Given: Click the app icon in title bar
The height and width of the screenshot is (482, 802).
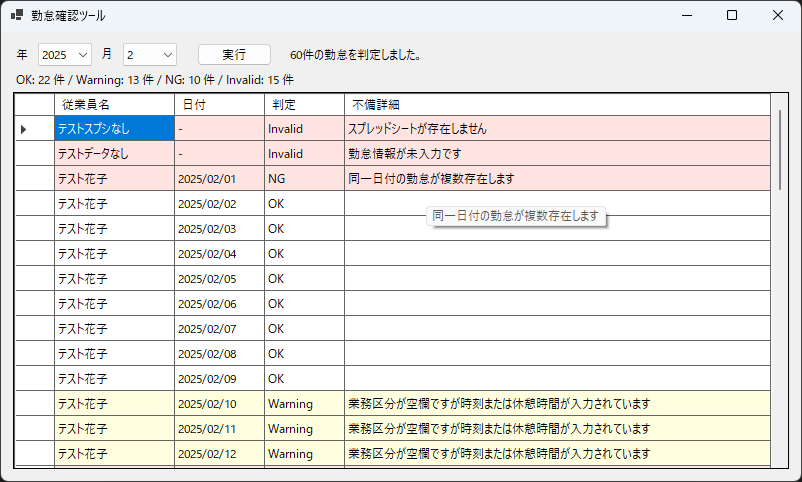Looking at the screenshot, I should coord(17,16).
